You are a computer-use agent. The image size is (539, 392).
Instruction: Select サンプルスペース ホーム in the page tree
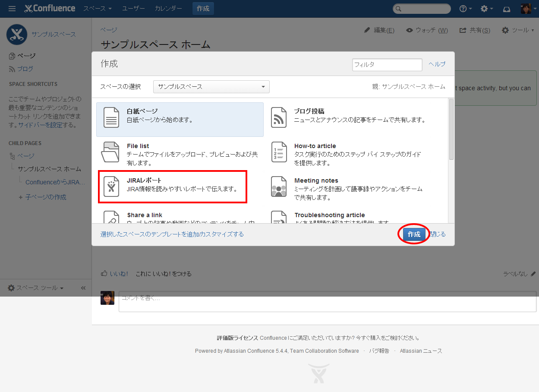coord(49,169)
